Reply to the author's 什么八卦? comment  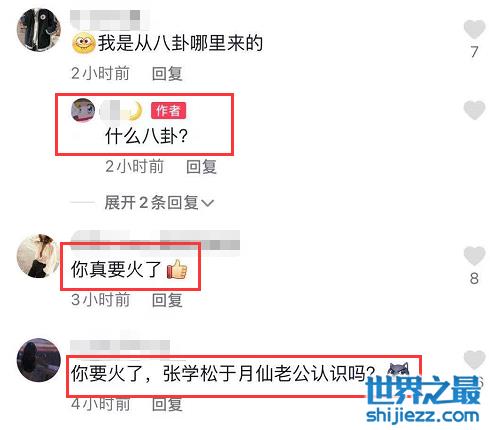pos(201,166)
